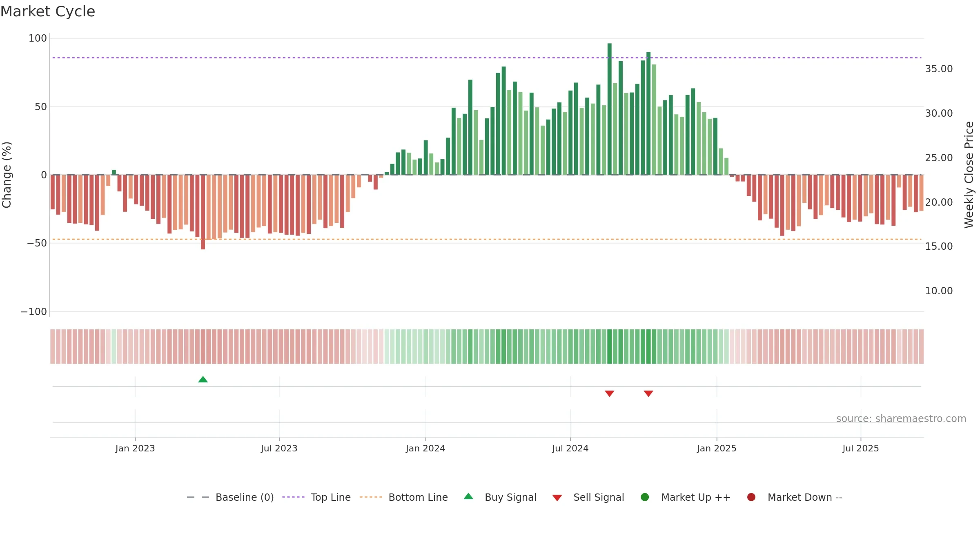Click the lowest red bar below bottom line
This screenshot has height=551, width=980.
[x=203, y=212]
